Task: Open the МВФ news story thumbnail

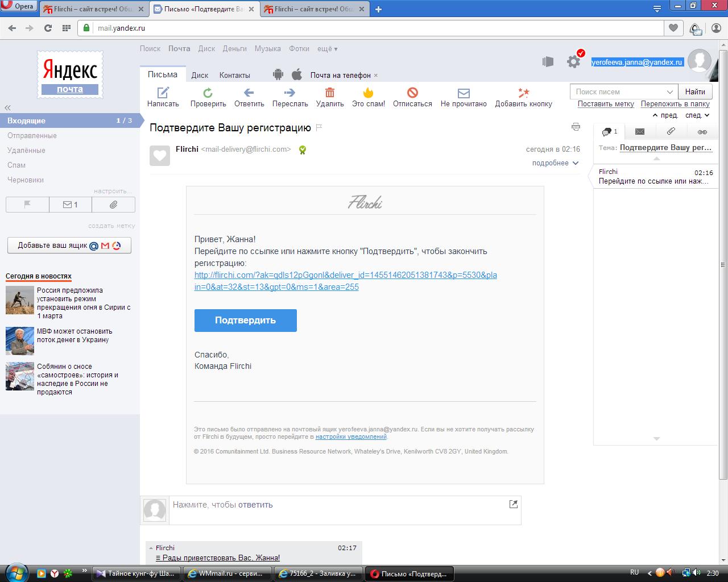Action: [x=20, y=340]
